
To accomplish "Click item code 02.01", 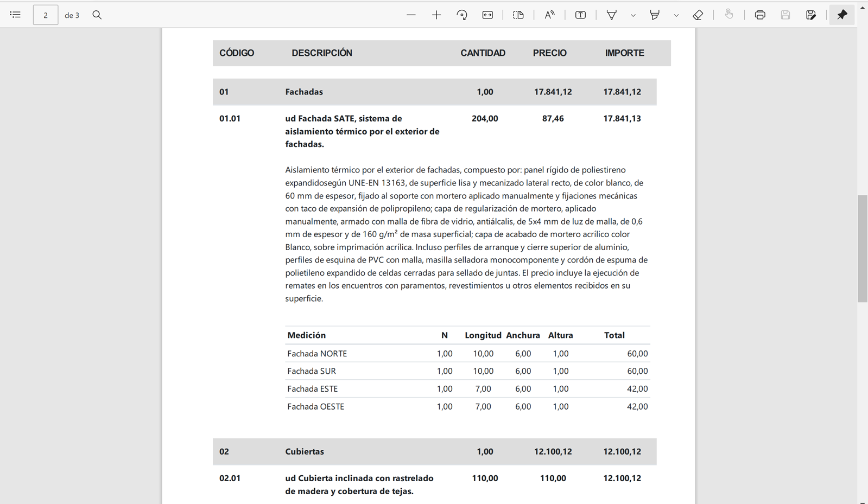I will (x=230, y=478).
